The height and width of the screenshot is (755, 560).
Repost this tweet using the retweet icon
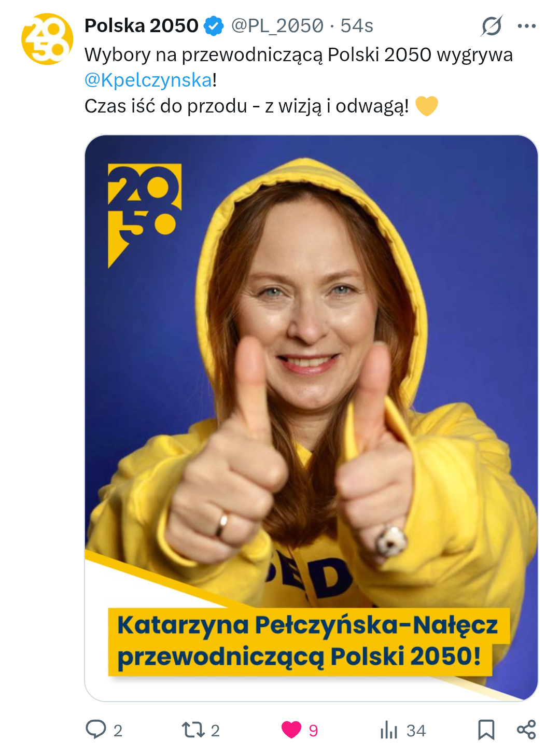pos(193,730)
